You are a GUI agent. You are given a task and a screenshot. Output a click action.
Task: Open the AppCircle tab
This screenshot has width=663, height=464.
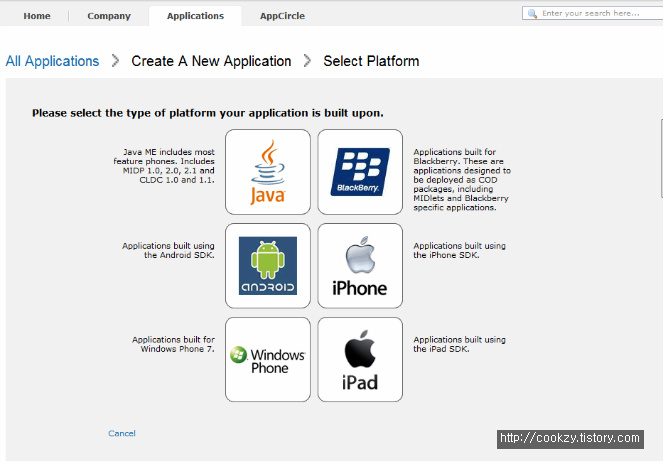point(282,16)
